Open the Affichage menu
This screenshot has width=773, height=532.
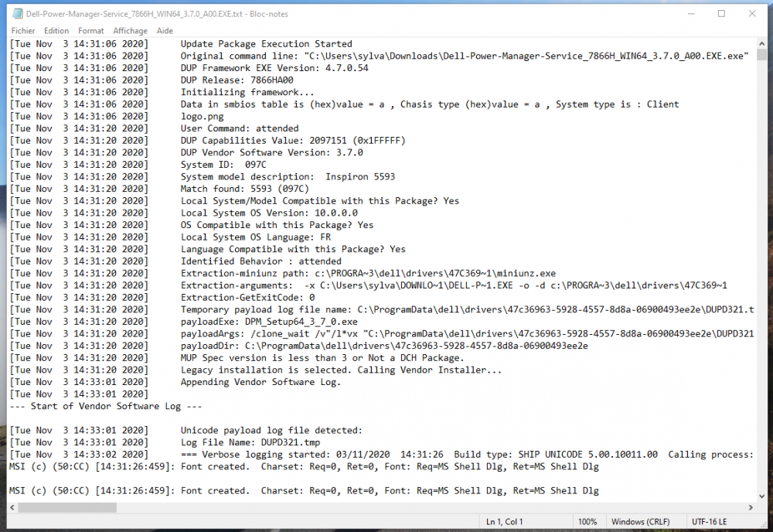pos(130,31)
